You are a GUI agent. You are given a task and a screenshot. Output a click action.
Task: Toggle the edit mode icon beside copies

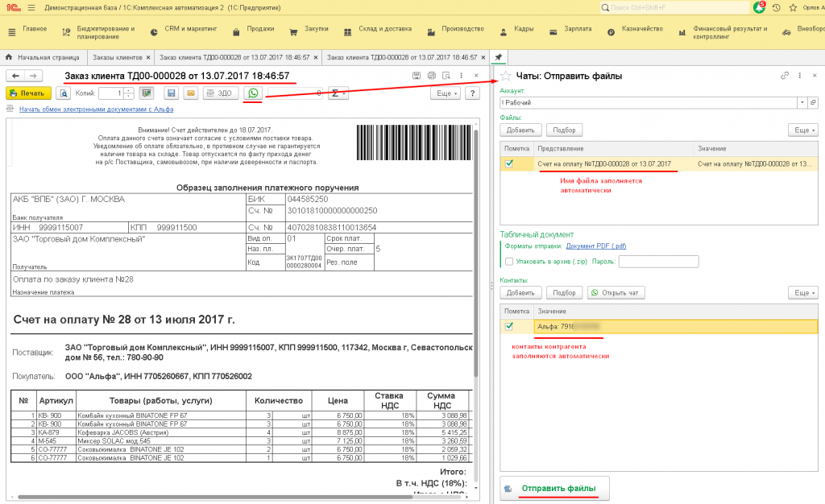click(x=147, y=93)
